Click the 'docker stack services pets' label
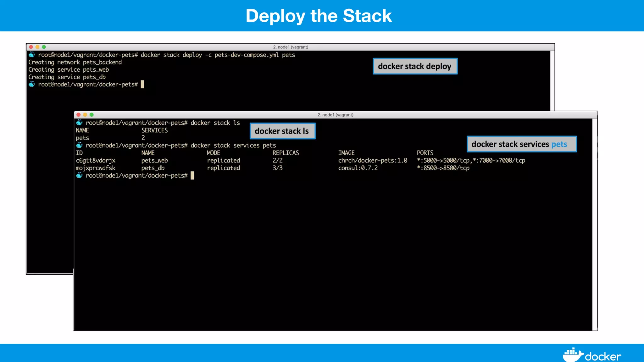The image size is (644, 362). click(521, 144)
